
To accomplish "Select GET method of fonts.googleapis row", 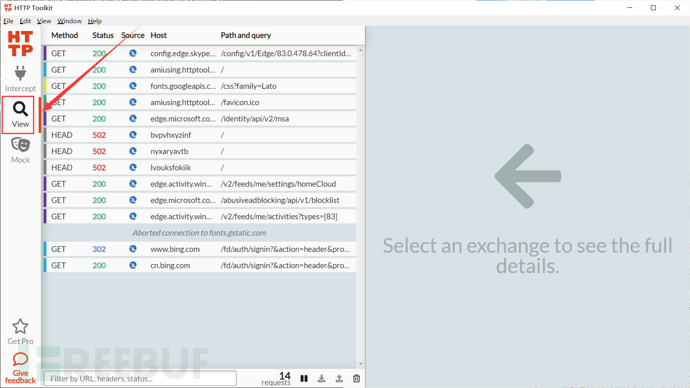I will coord(59,86).
